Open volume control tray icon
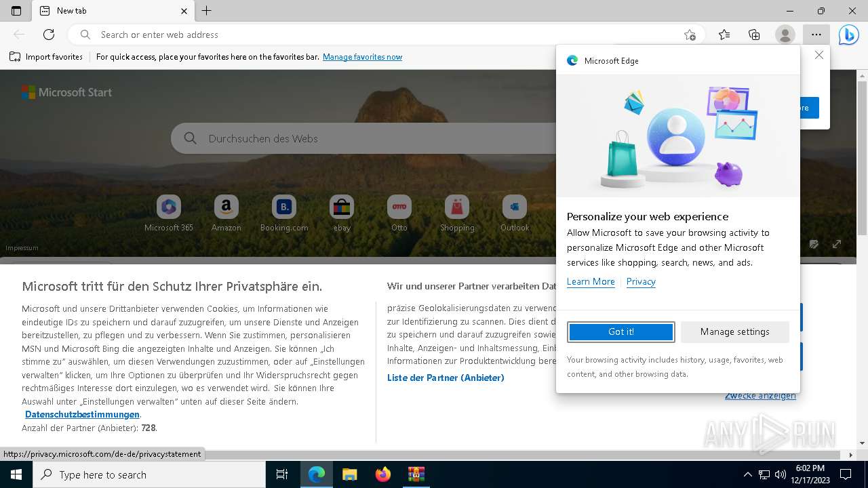The image size is (868, 488). tap(781, 474)
